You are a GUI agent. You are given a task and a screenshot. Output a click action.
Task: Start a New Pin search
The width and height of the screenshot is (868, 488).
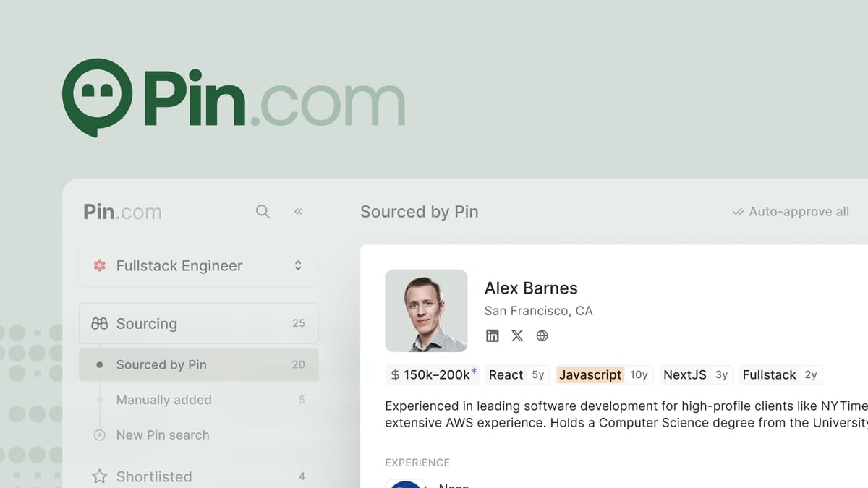pyautogui.click(x=163, y=435)
